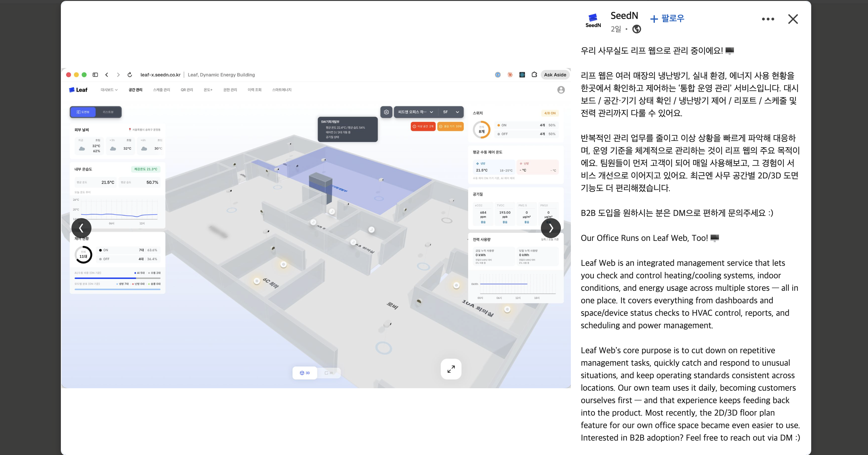This screenshot has width=868, height=455.
Task: Click the blue 1Password extension icon
Action: [498, 75]
